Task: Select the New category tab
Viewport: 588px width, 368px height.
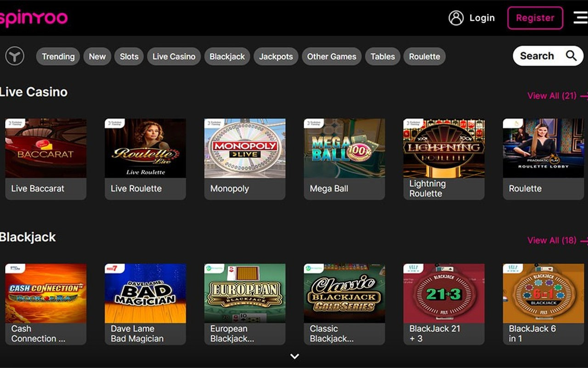Action: [x=97, y=57]
